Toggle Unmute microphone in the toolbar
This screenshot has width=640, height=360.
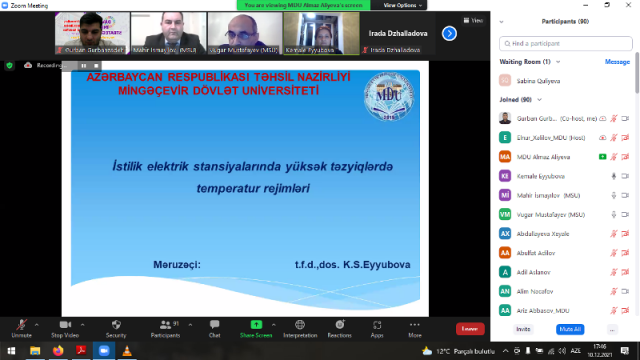coord(21,325)
